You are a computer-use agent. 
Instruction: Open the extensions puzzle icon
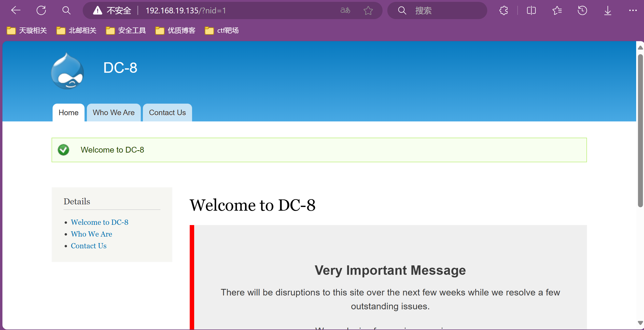pyautogui.click(x=504, y=10)
